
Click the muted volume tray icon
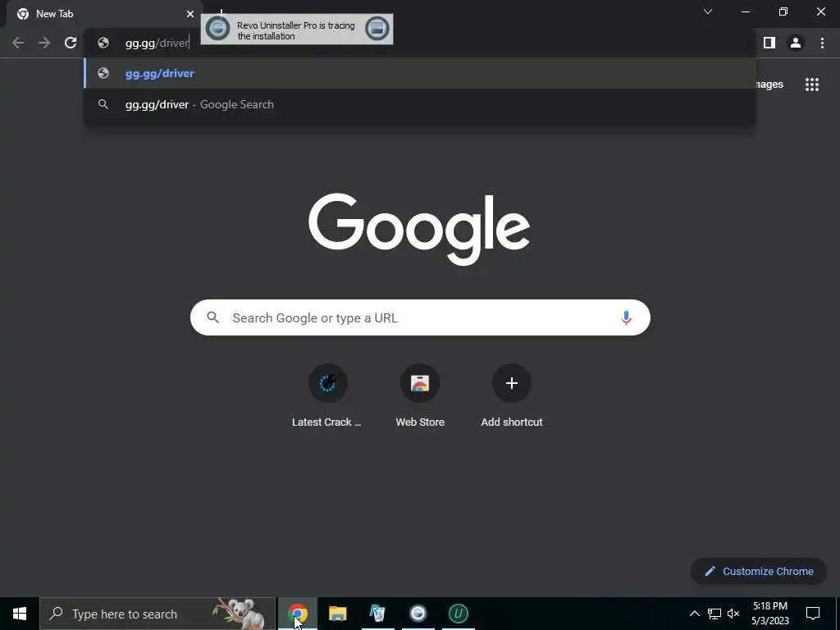(x=733, y=614)
